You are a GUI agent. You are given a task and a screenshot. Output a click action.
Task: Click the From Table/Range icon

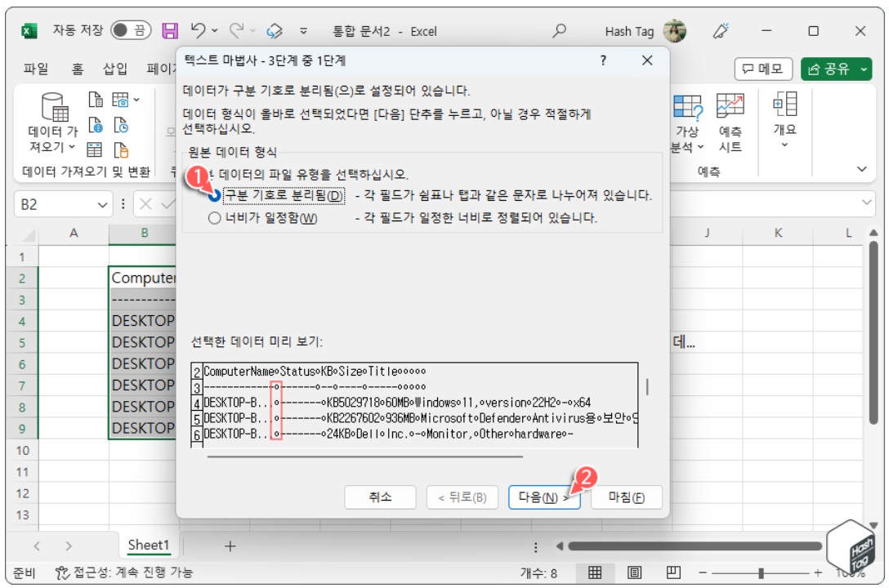[x=94, y=150]
